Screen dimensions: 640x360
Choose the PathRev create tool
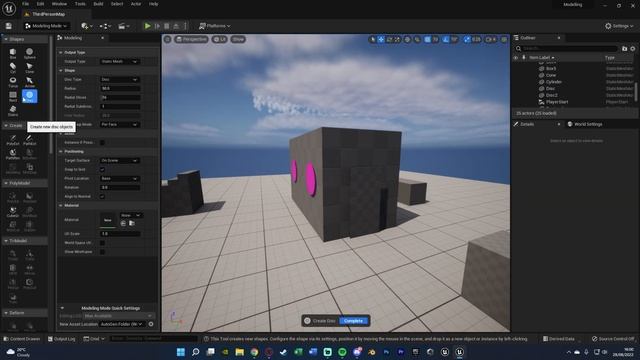(13, 154)
